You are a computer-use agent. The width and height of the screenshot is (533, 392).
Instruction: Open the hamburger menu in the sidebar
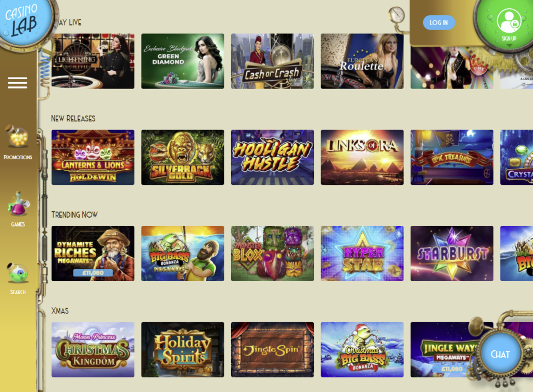coord(17,83)
